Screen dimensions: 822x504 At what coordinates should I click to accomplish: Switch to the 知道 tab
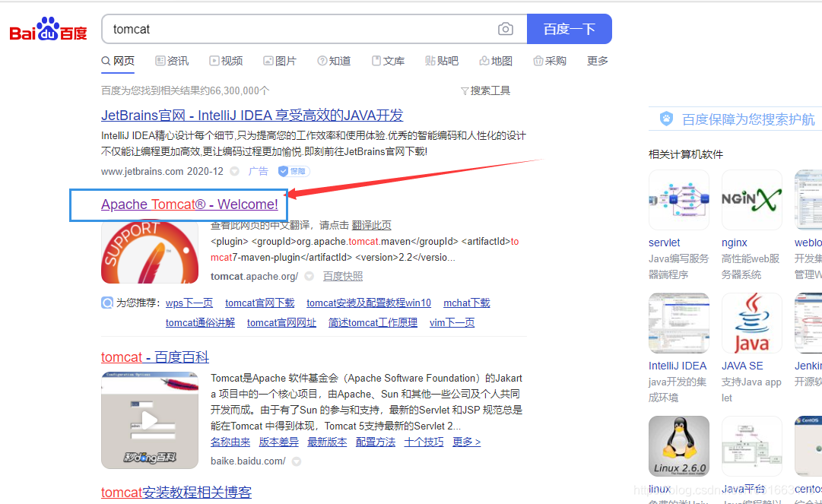tap(334, 61)
